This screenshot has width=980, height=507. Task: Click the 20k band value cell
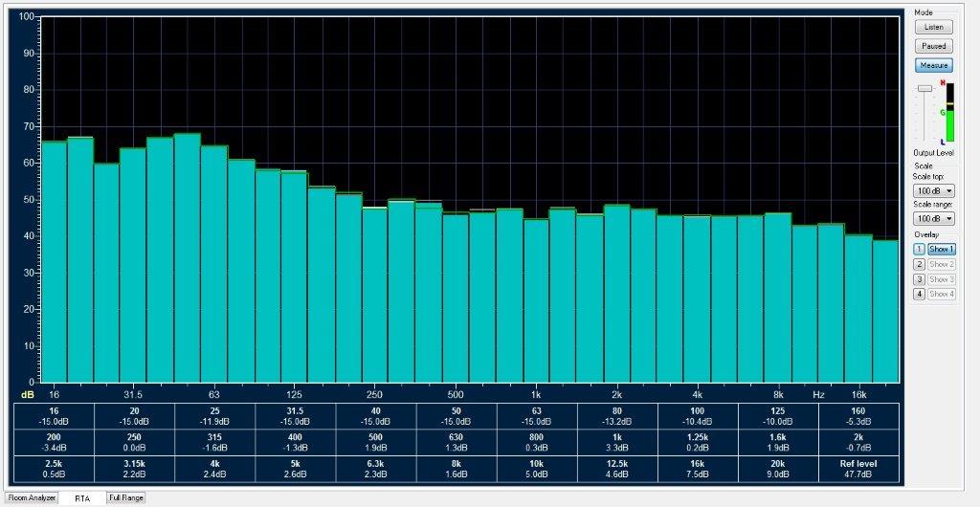click(x=778, y=469)
